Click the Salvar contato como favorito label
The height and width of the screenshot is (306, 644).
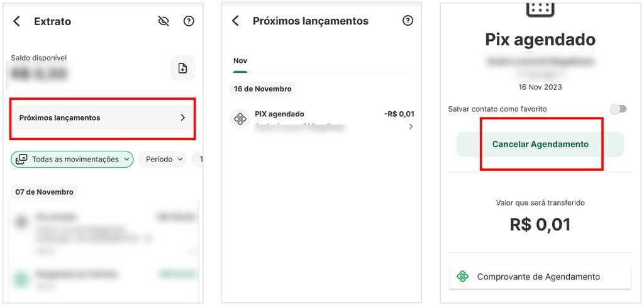click(497, 109)
